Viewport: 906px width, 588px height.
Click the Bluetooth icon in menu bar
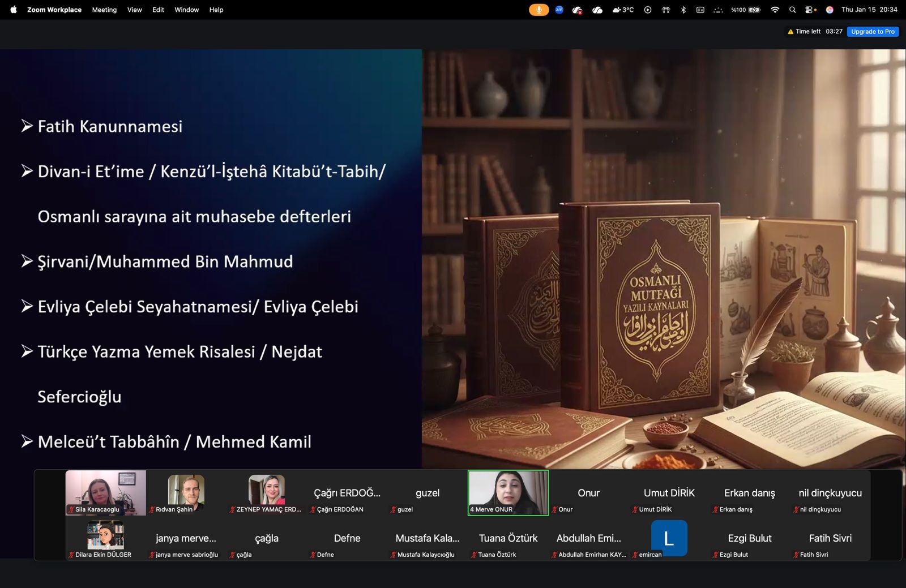683,10
